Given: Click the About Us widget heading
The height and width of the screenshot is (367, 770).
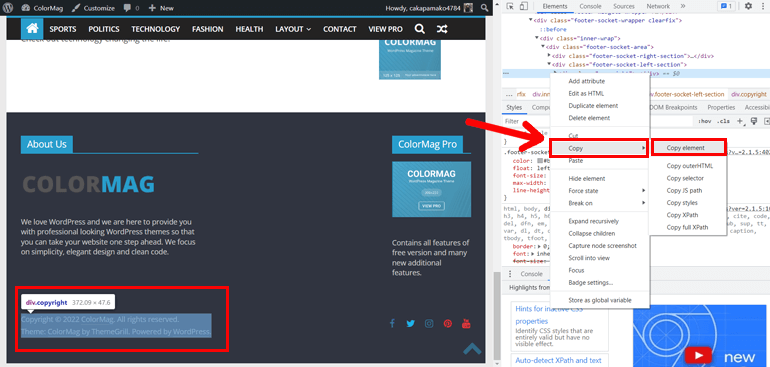Looking at the screenshot, I should tap(47, 144).
